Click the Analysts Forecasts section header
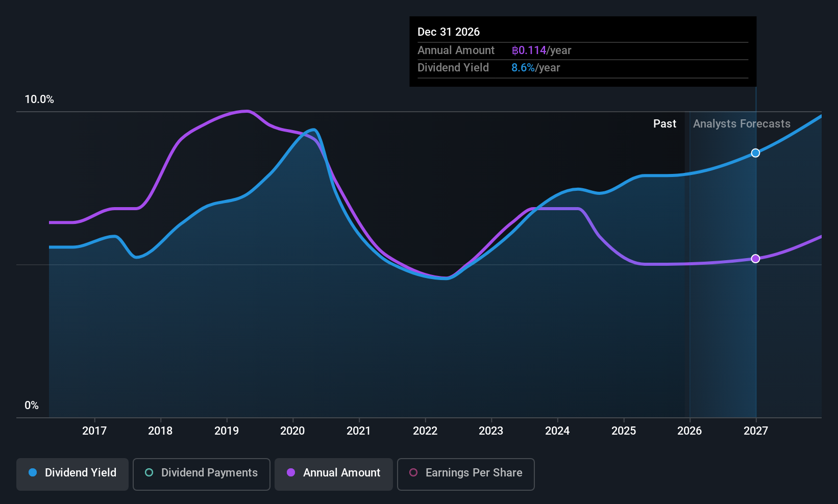This screenshot has width=838, height=504. point(742,123)
